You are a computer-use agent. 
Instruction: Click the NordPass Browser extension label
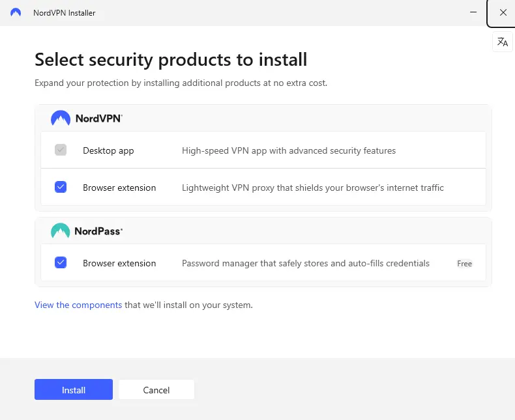[119, 263]
